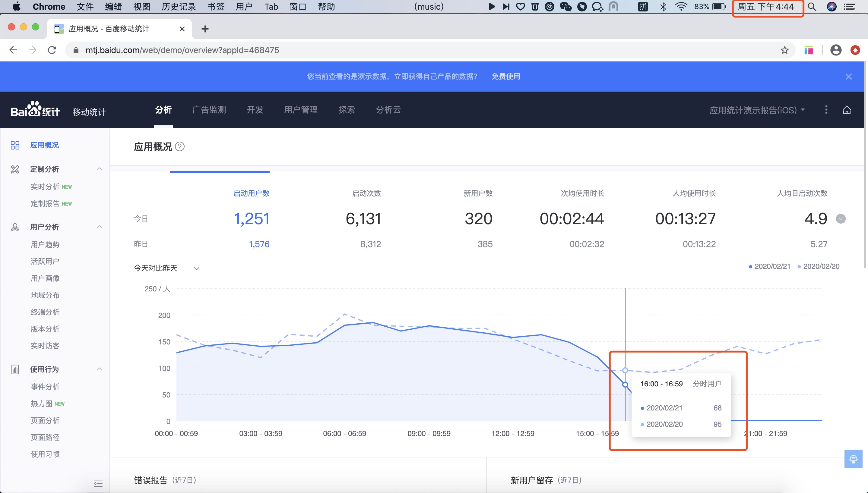The image size is (868, 493).
Task: Switch to the 探索 tab
Action: pos(347,110)
